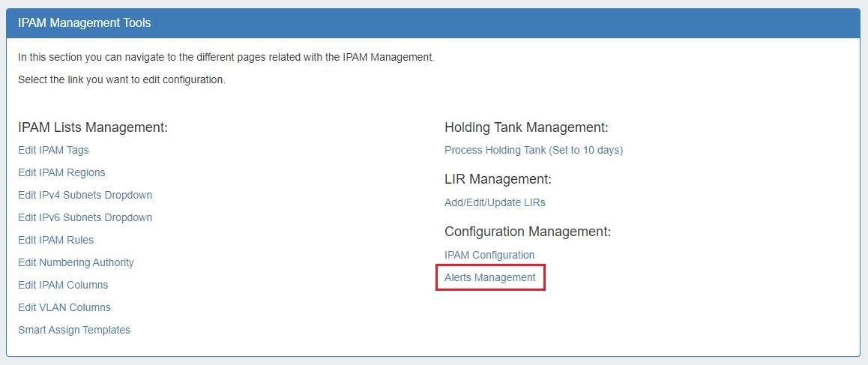Click the Edit IPAM Rules link
This screenshot has width=868, height=365.
[x=55, y=240]
